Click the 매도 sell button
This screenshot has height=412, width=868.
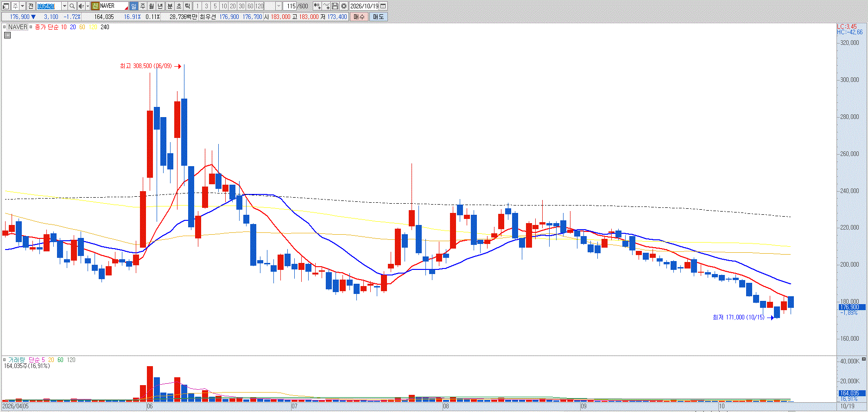[x=378, y=17]
